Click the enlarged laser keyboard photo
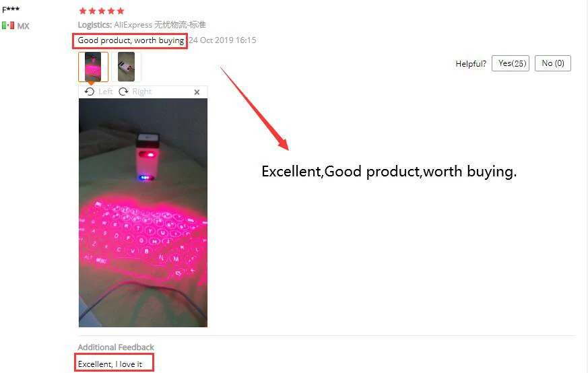The height and width of the screenshot is (373, 588). [x=143, y=213]
